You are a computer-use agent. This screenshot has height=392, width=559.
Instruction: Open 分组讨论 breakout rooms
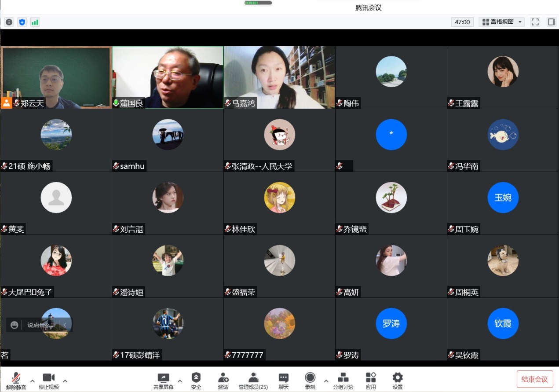coord(343,381)
